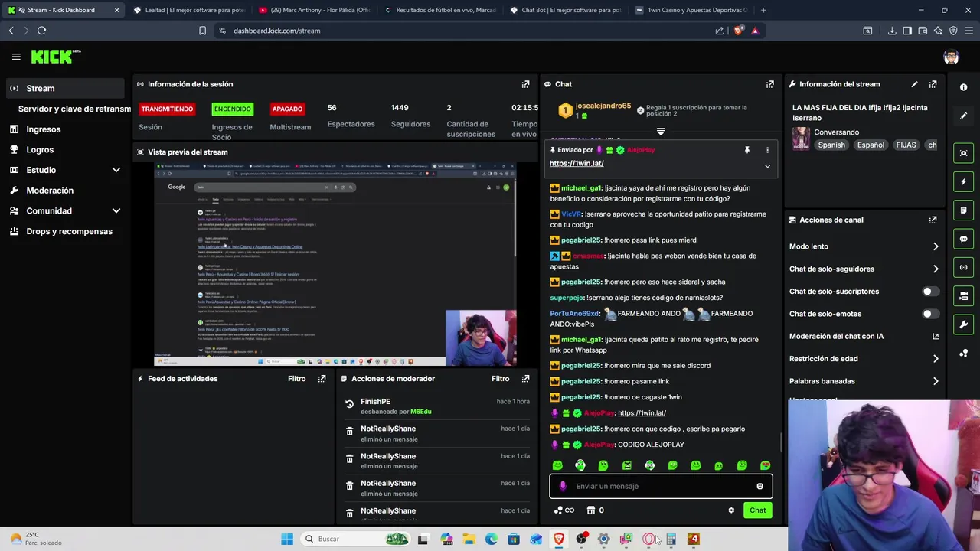980x551 pixels.
Task: Expand the Comunidad sidebar section
Action: [116, 210]
